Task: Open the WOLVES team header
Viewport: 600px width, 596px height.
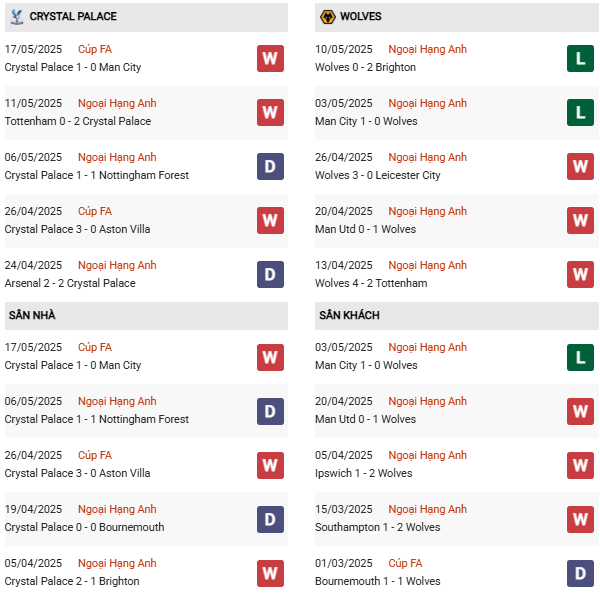Action: click(361, 17)
